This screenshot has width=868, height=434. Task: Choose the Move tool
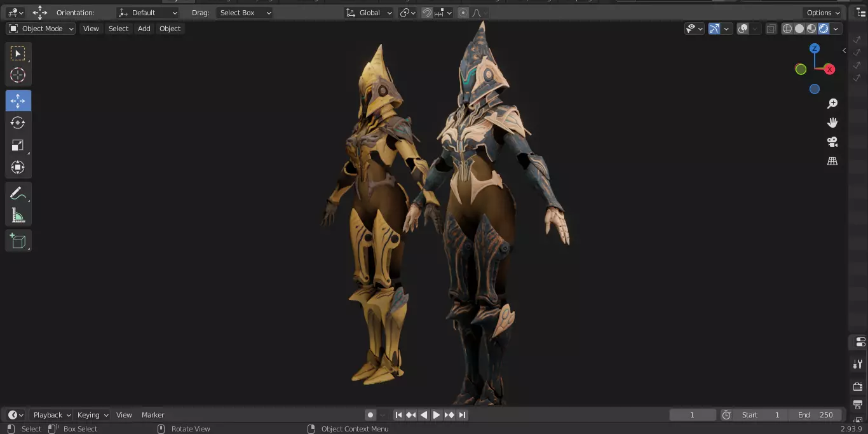[18, 101]
